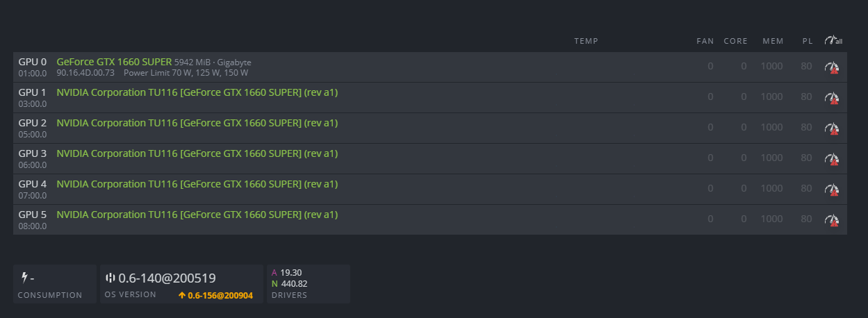
Task: Open overclocking tuning for GPU 4
Action: tap(832, 190)
